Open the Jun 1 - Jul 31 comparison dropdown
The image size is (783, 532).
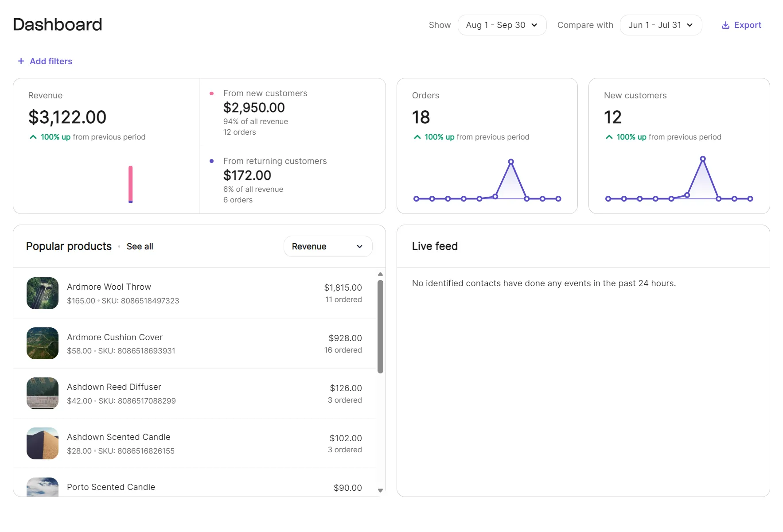pos(661,25)
